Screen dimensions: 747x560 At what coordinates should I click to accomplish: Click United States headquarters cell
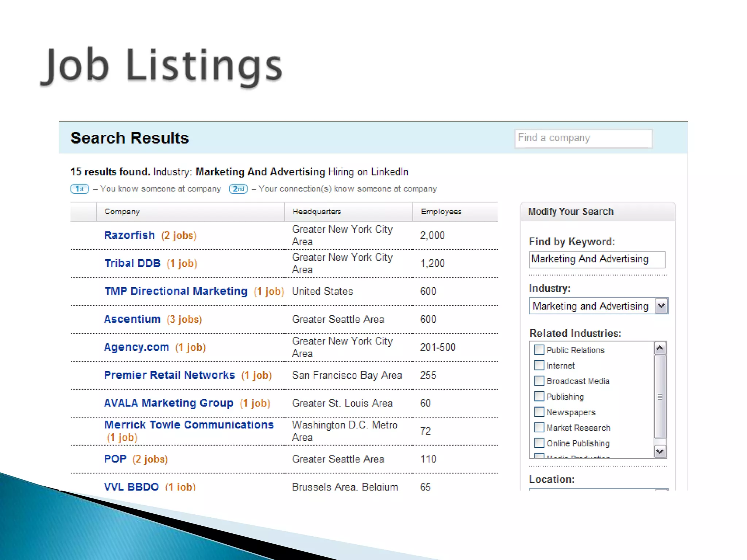click(322, 291)
